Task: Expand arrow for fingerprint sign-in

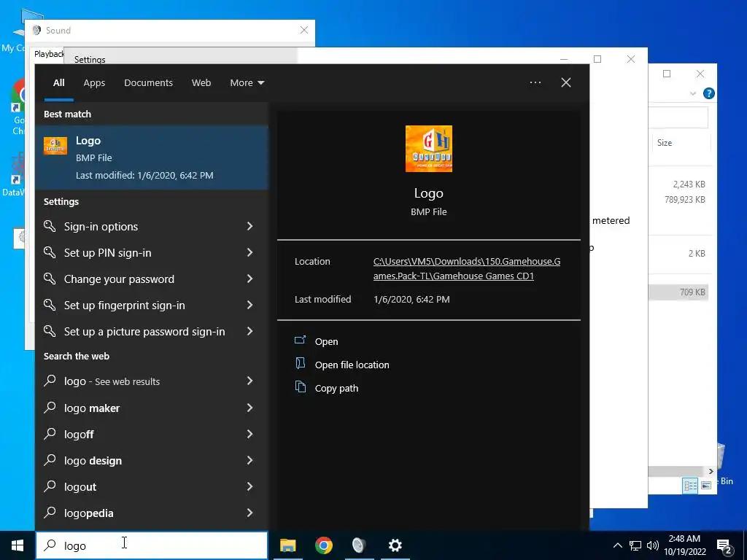Action: pos(249,305)
